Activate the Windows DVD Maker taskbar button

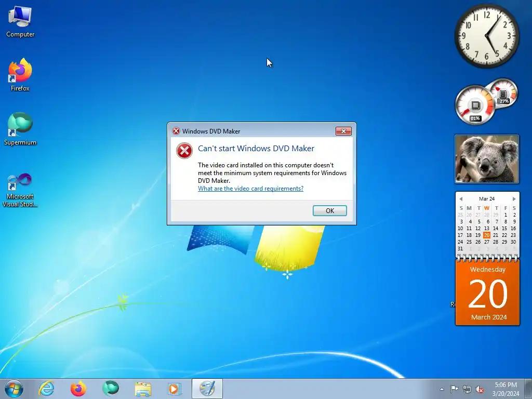click(x=207, y=389)
